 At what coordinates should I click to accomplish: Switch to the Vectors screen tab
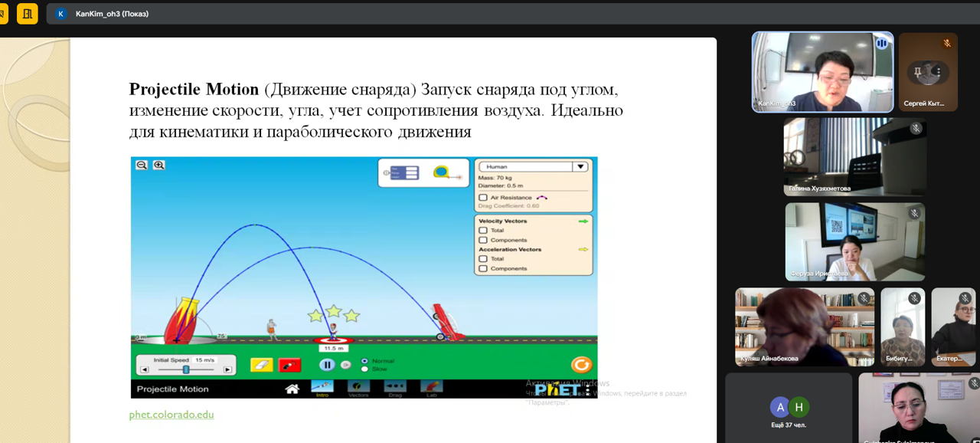(x=358, y=388)
